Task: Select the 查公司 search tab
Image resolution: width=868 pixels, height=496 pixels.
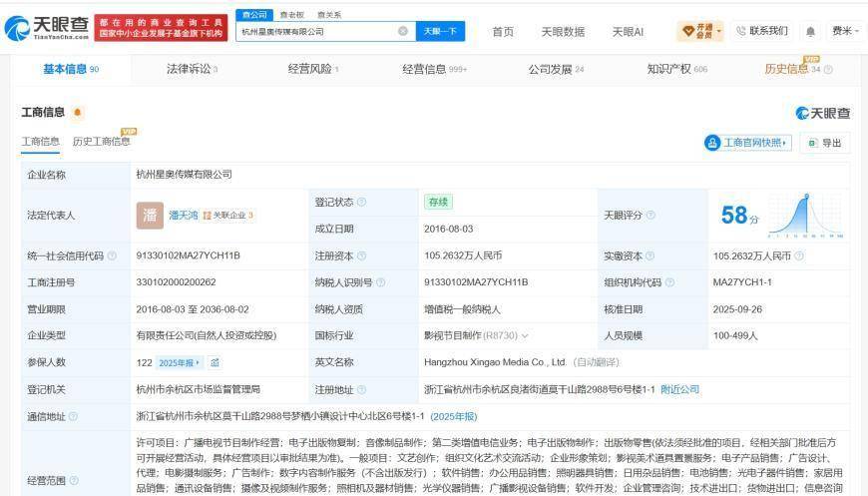Action: (254, 15)
